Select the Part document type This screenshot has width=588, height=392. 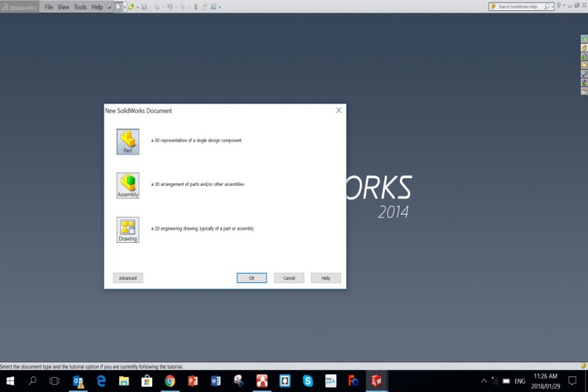(128, 141)
